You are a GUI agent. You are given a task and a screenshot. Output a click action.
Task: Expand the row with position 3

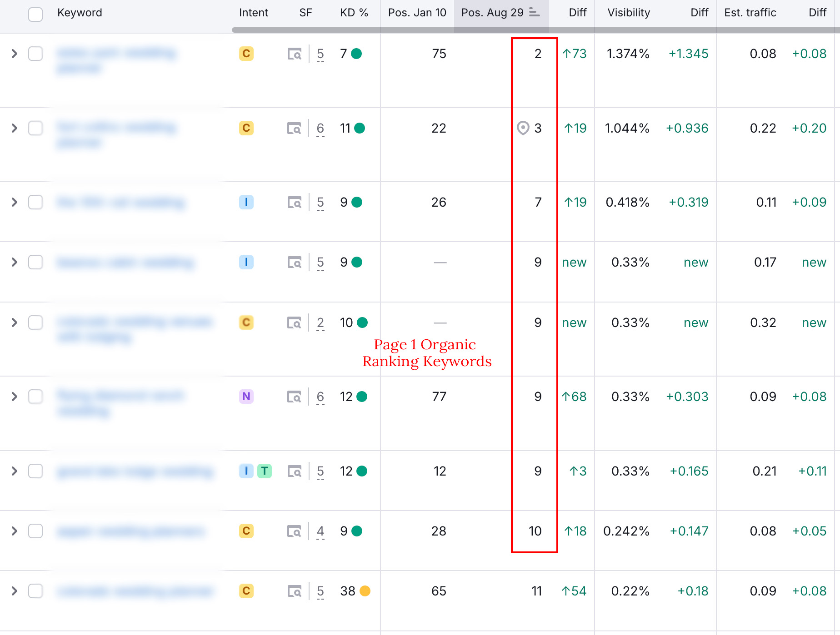pyautogui.click(x=15, y=128)
